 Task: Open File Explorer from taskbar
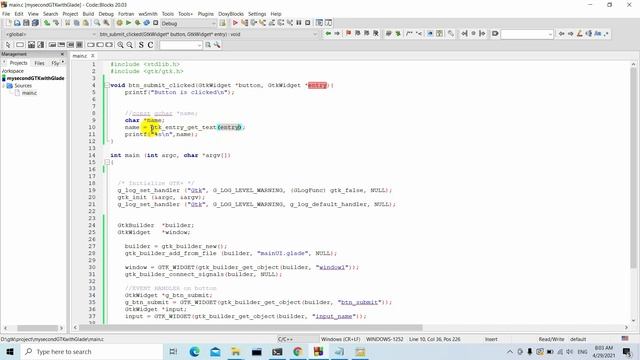click(x=236, y=351)
